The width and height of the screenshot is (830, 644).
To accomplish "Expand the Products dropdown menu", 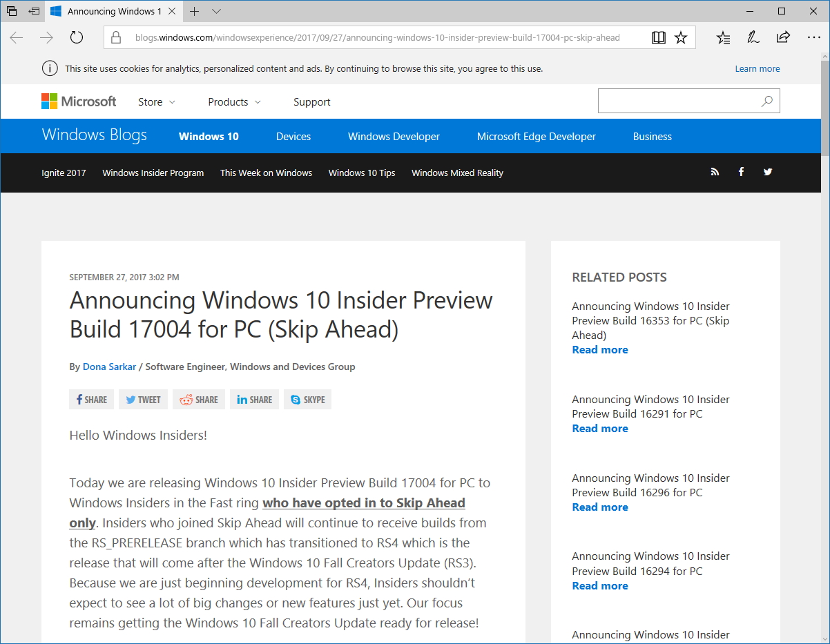I will coord(234,101).
